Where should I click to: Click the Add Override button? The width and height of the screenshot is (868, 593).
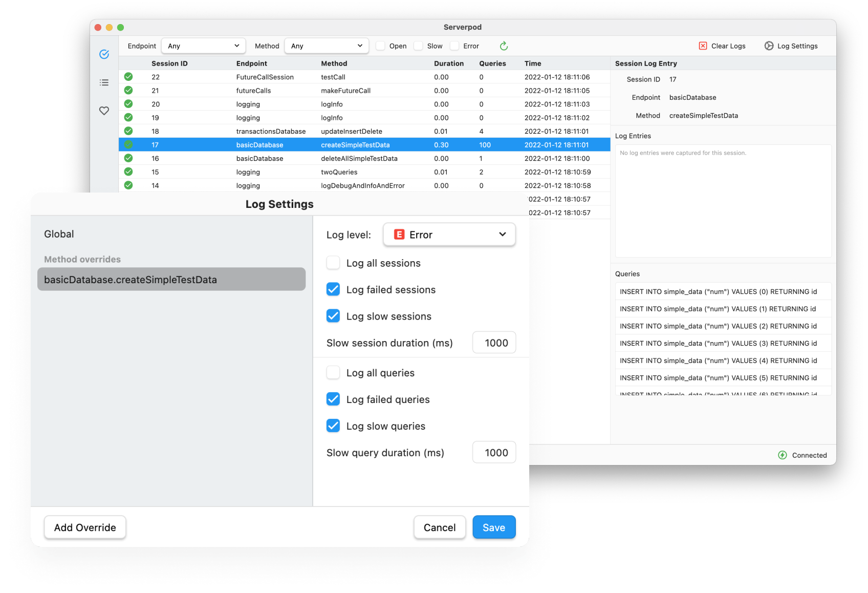tap(84, 527)
